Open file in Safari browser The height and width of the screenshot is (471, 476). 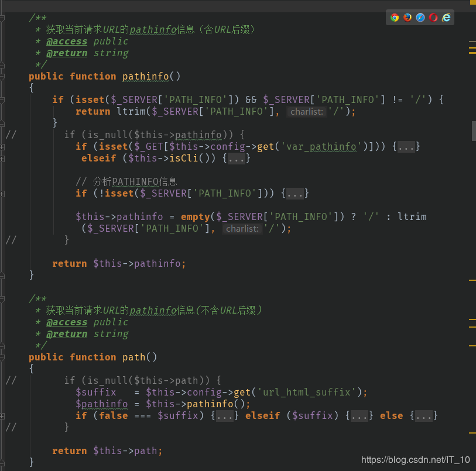click(420, 18)
